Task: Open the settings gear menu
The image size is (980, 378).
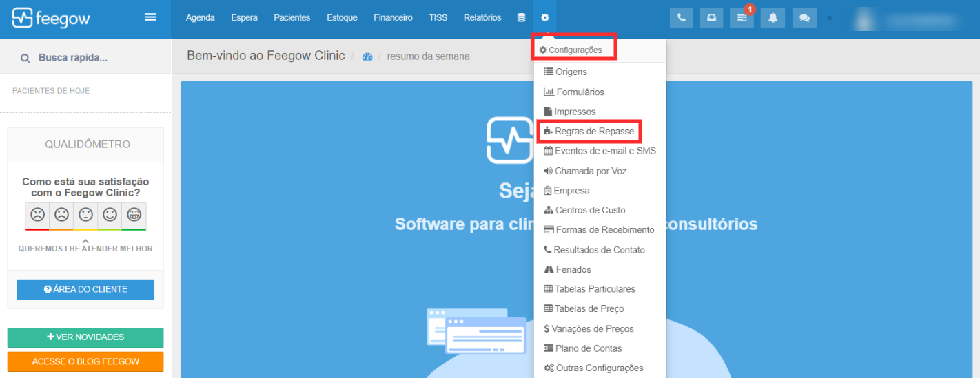Action: point(545,18)
